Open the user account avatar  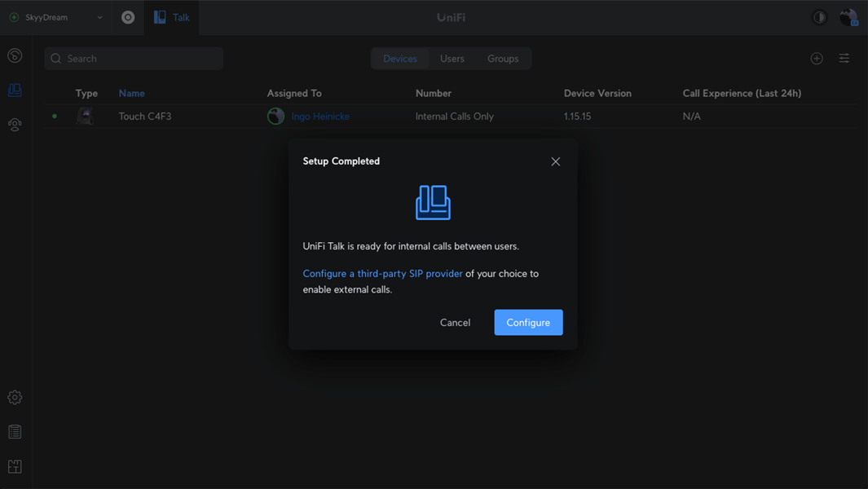848,17
